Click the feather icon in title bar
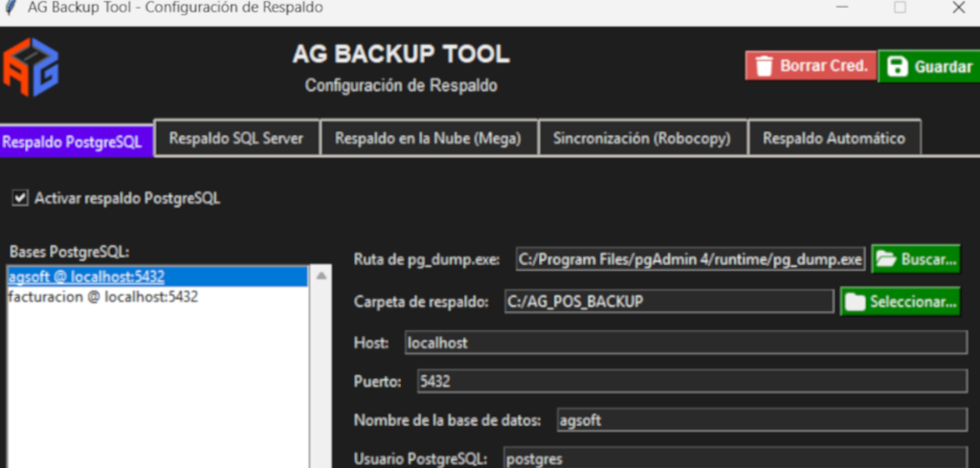This screenshot has height=468, width=980. tap(11, 8)
